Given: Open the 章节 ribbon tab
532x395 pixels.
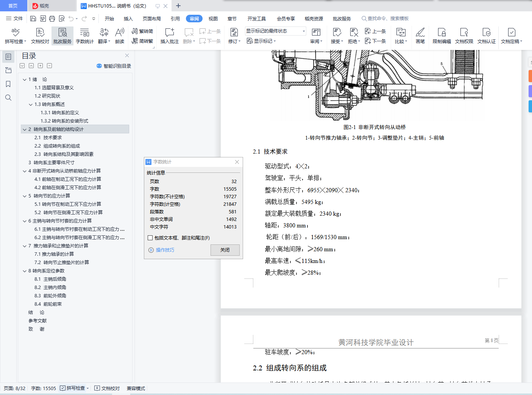Looking at the screenshot, I should tap(232, 19).
